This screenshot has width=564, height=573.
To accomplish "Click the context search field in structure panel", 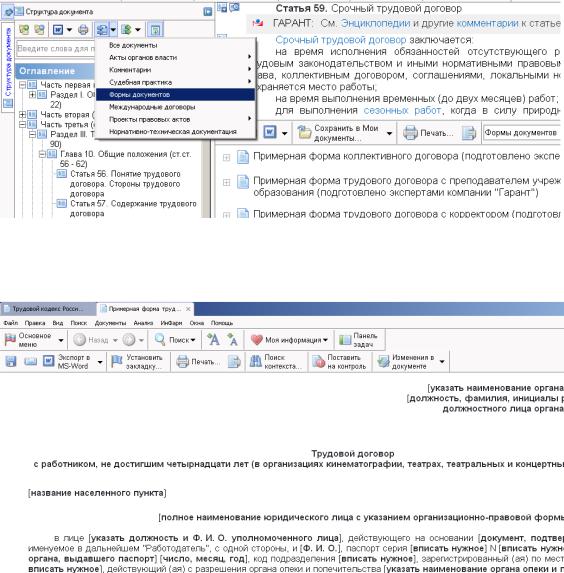I will pyautogui.click(x=56, y=48).
